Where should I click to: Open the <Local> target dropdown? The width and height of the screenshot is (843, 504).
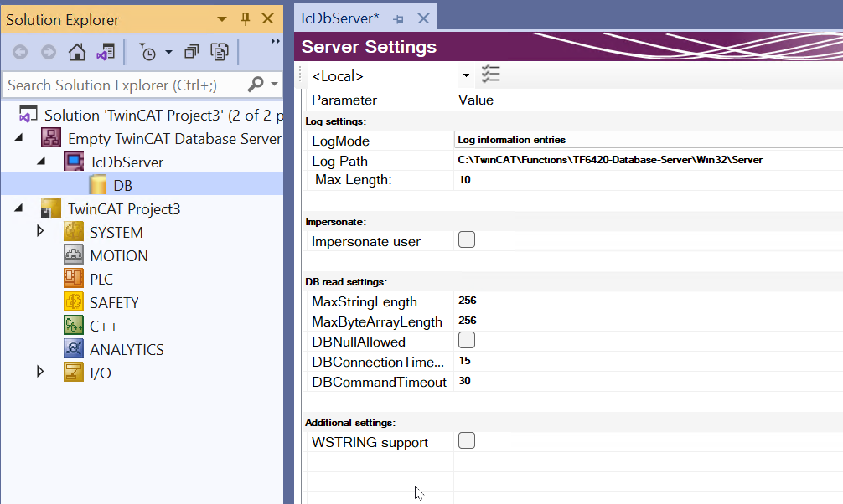466,75
